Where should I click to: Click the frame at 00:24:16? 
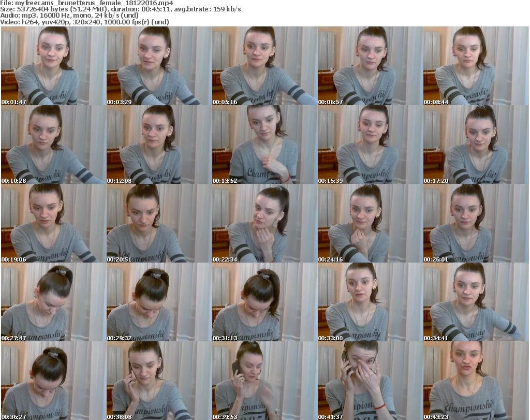[x=370, y=223]
